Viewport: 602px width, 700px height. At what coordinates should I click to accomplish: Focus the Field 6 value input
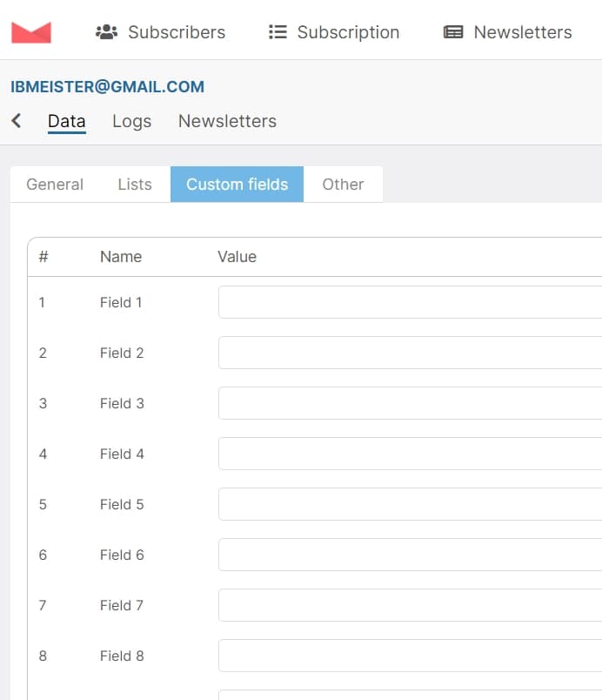(x=411, y=555)
